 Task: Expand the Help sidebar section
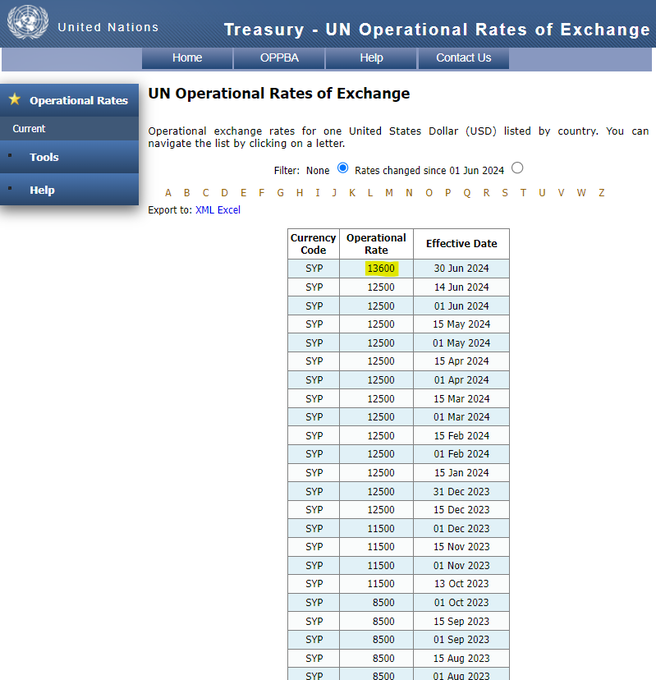click(69, 190)
